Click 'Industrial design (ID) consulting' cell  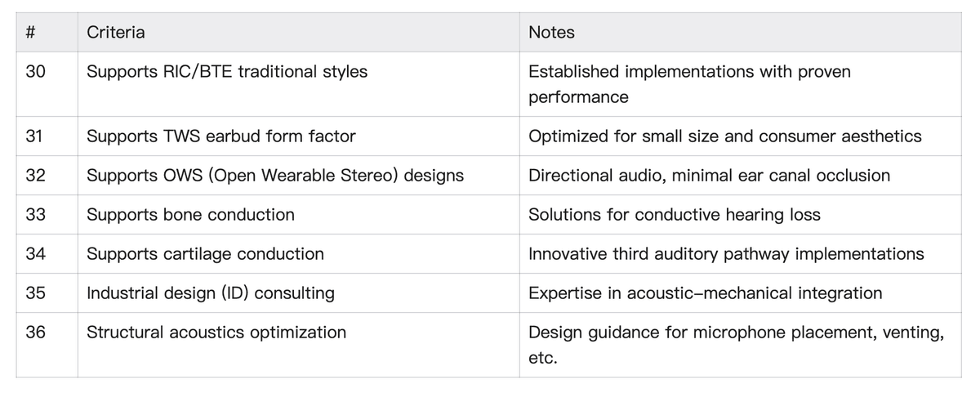[x=211, y=293]
